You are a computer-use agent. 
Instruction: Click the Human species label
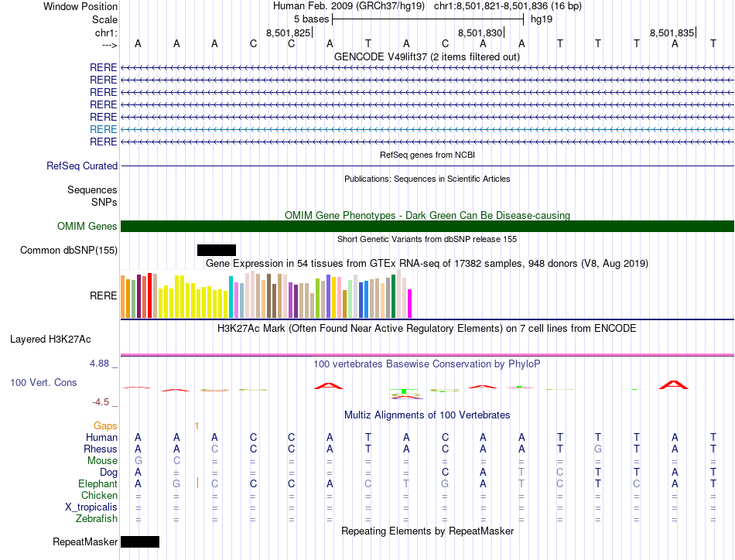click(x=101, y=437)
